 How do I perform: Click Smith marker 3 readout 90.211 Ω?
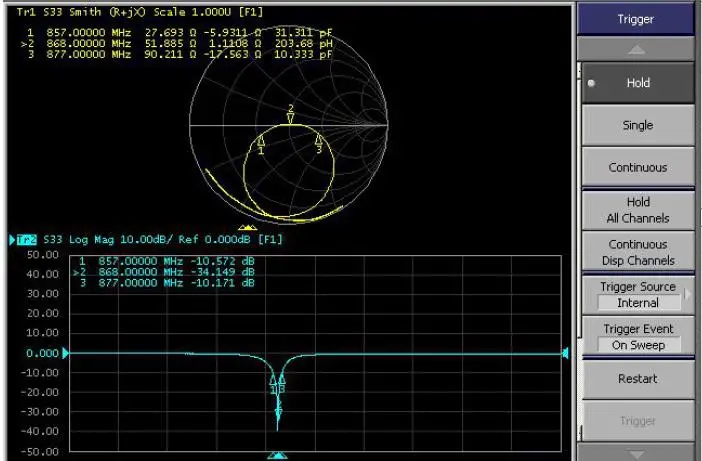pyautogui.click(x=170, y=54)
